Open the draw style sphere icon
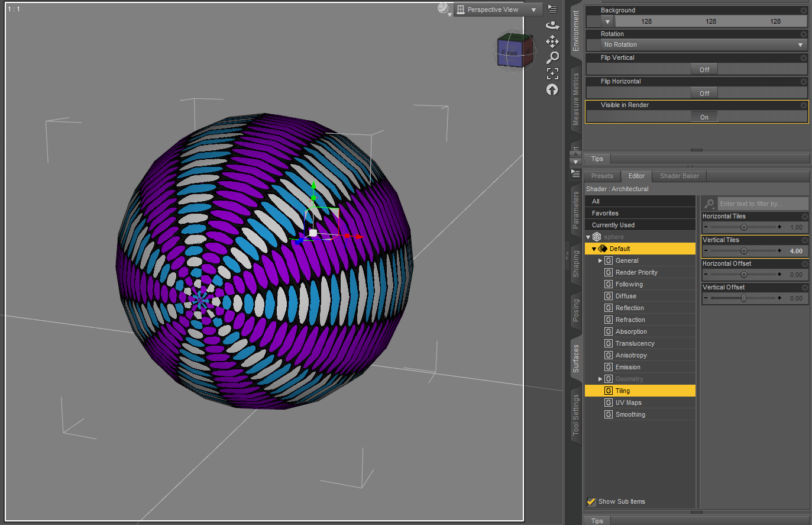812x525 pixels. 443,8
